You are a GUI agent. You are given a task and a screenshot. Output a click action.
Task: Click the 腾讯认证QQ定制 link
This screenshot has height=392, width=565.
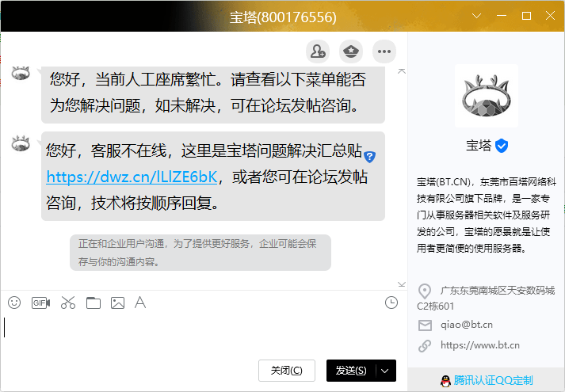[x=493, y=380]
